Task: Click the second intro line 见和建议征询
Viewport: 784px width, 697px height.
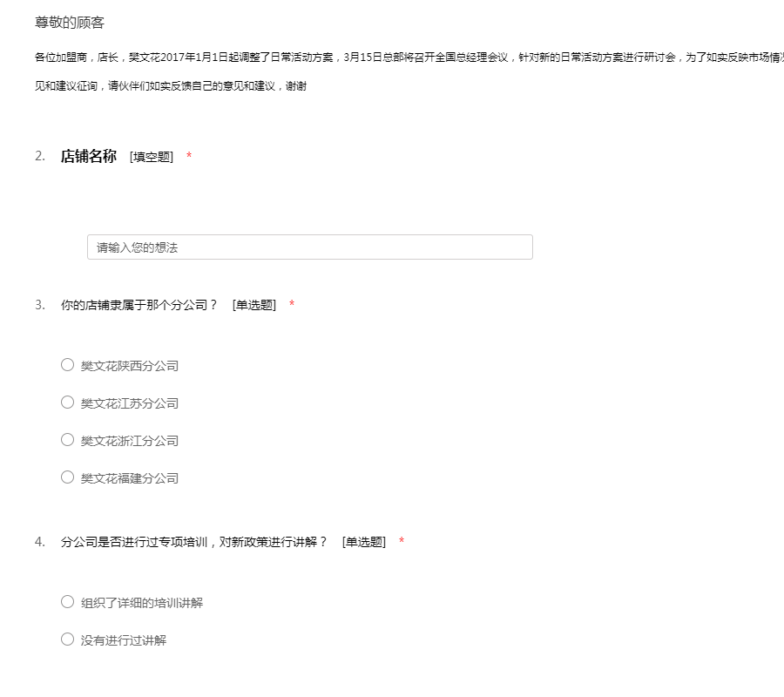Action: [x=170, y=86]
